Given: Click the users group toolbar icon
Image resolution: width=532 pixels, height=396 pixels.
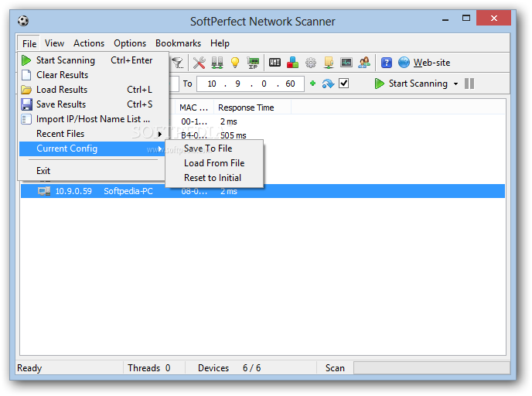Looking at the screenshot, I should [364, 63].
